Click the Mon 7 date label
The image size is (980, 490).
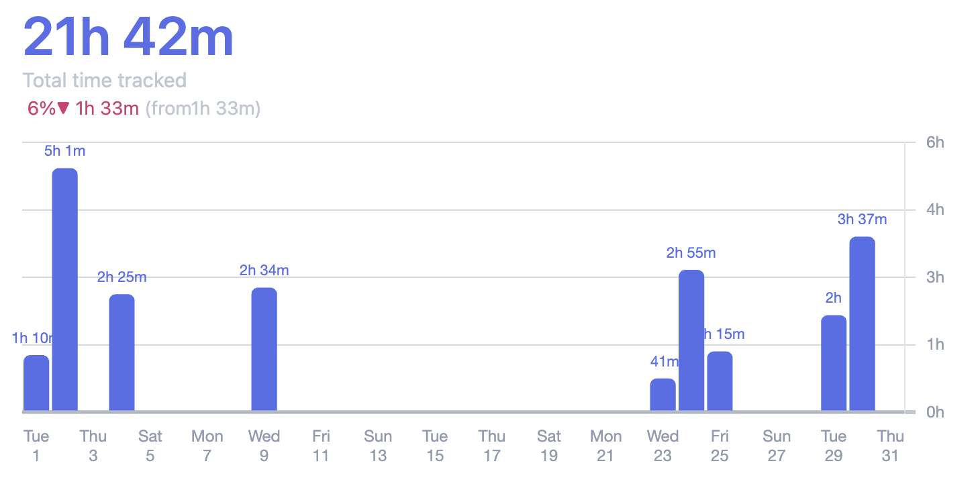coord(207,446)
